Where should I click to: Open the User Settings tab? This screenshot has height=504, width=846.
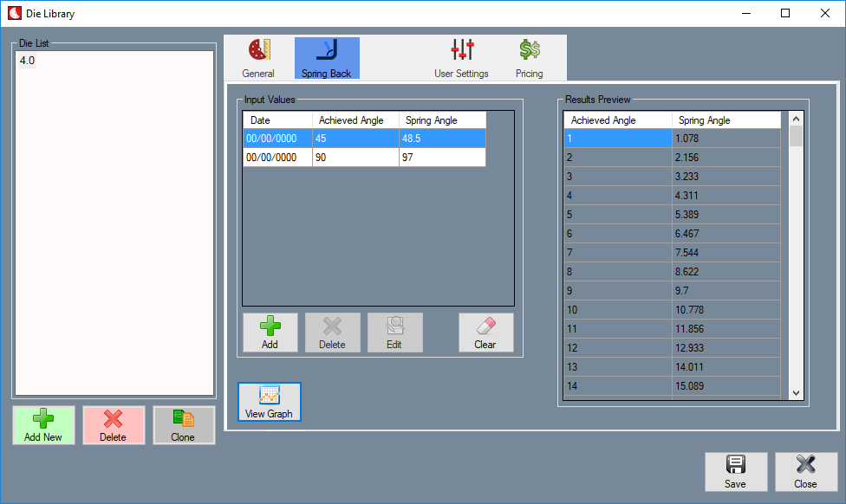coord(461,59)
